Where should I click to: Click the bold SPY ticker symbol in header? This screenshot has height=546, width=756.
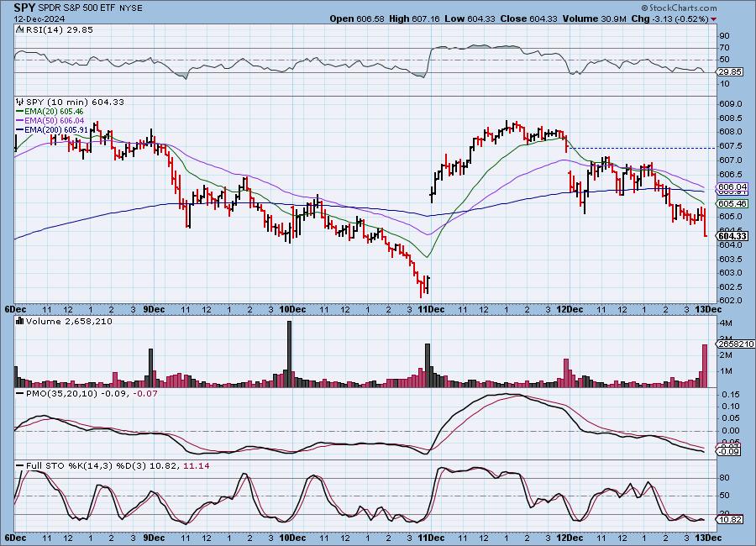click(x=24, y=8)
